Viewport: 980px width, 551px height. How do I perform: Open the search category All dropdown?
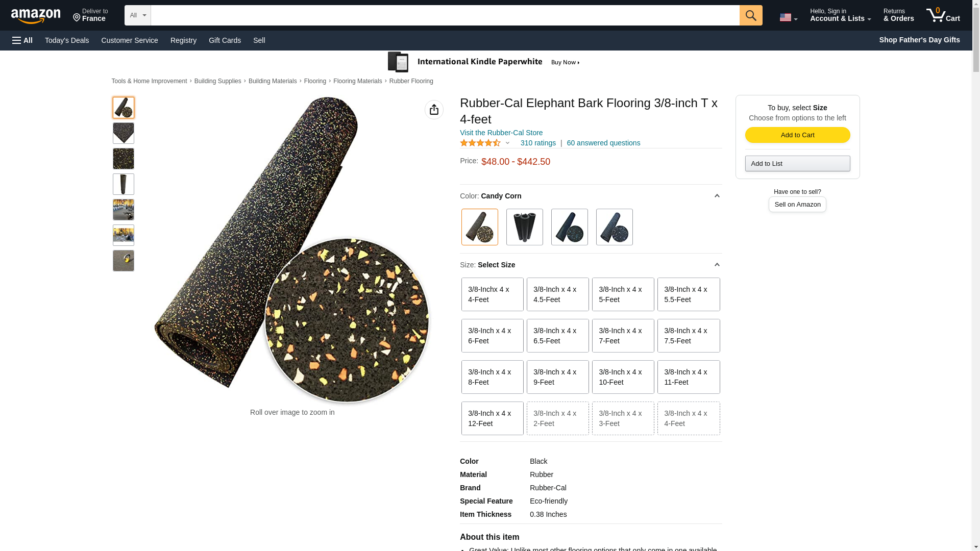coord(137,15)
